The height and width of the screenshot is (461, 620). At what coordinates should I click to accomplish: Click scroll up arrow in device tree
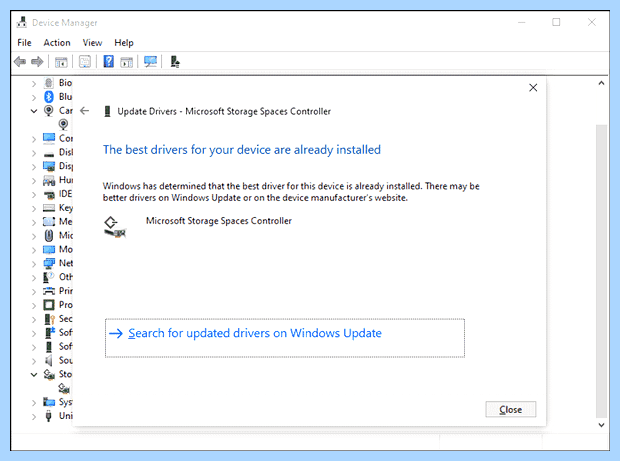tap(601, 83)
